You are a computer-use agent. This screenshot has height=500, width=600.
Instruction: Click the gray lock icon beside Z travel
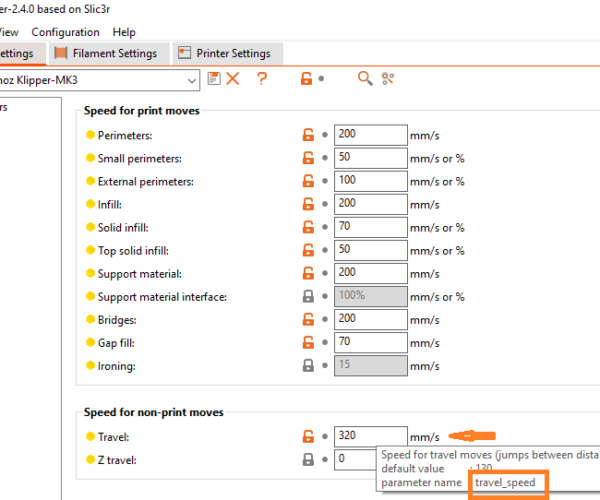pos(309,460)
